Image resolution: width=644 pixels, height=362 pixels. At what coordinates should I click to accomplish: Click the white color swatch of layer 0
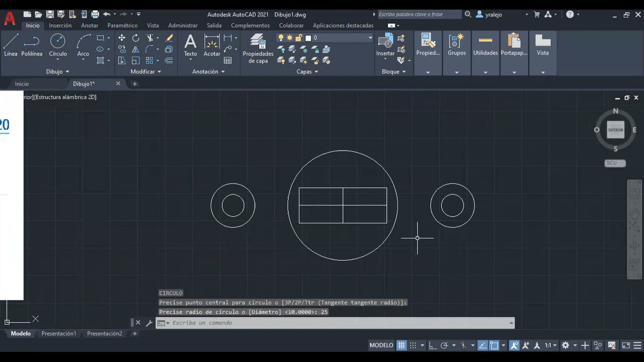(308, 38)
